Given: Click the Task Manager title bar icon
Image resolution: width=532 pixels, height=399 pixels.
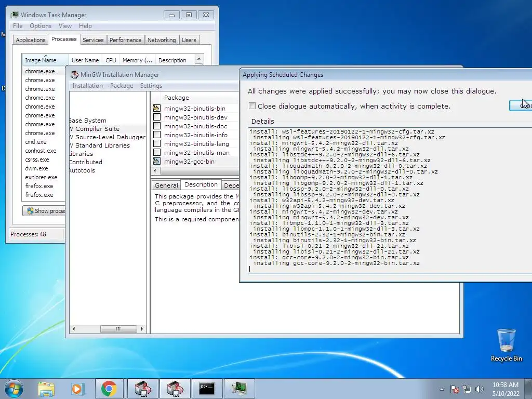Looking at the screenshot, I should 14,15.
